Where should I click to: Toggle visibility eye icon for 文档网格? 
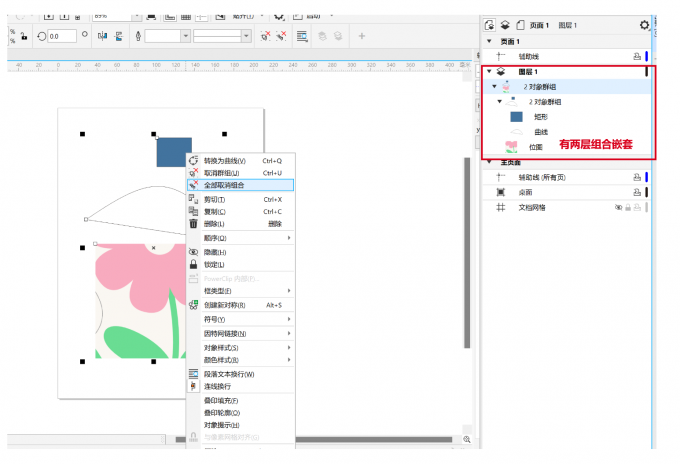point(619,207)
